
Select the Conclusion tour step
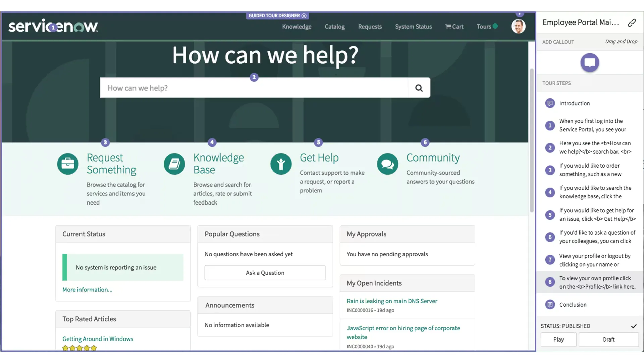[x=573, y=305]
